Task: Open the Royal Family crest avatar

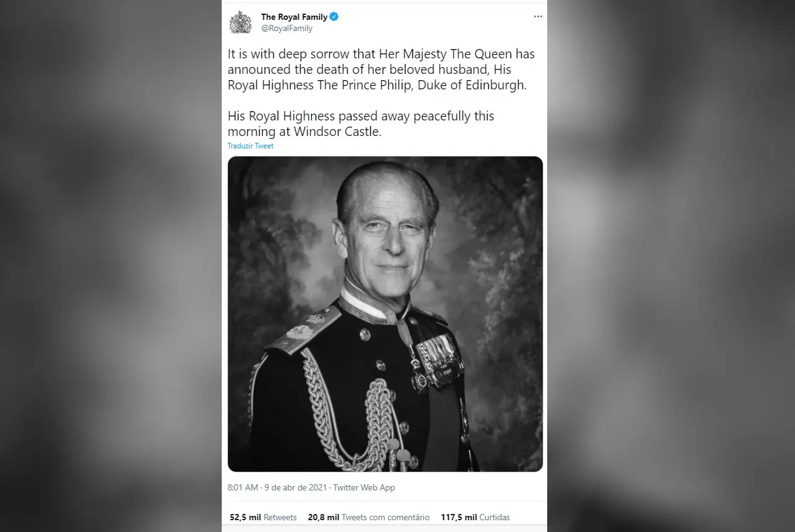Action: 240,22
